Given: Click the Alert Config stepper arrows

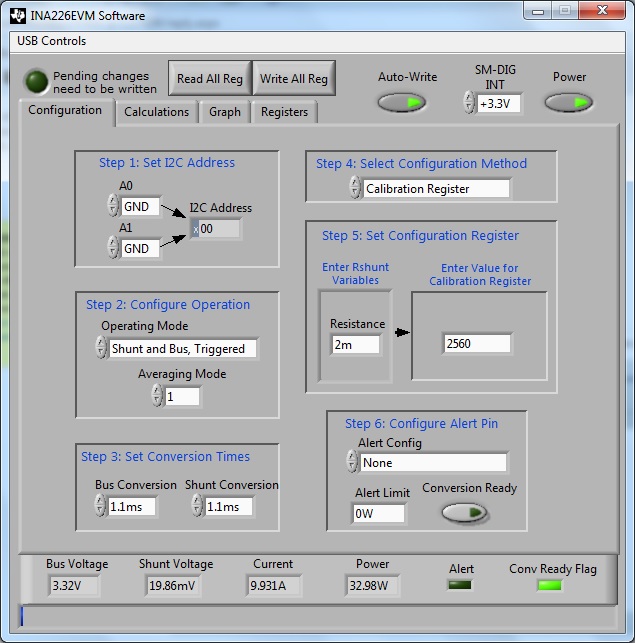Looking at the screenshot, I should point(352,461).
